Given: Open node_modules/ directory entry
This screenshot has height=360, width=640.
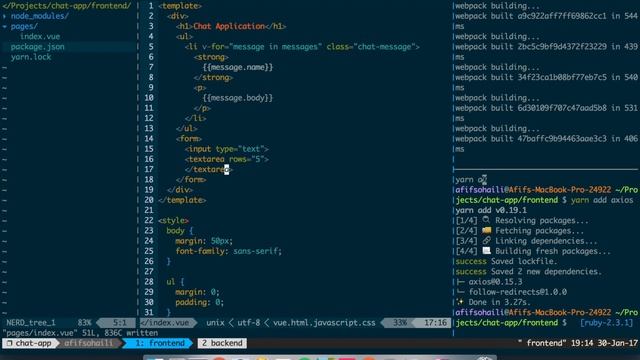Looking at the screenshot, I should [x=40, y=16].
